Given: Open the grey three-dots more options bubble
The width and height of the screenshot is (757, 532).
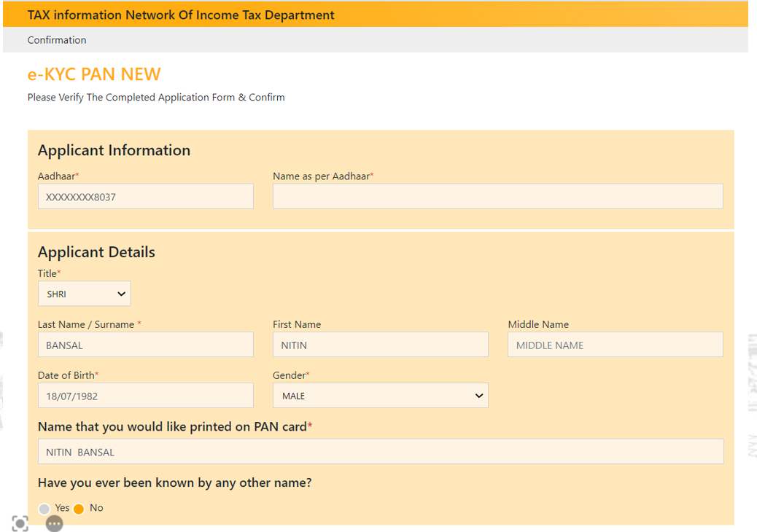Looking at the screenshot, I should [54, 524].
